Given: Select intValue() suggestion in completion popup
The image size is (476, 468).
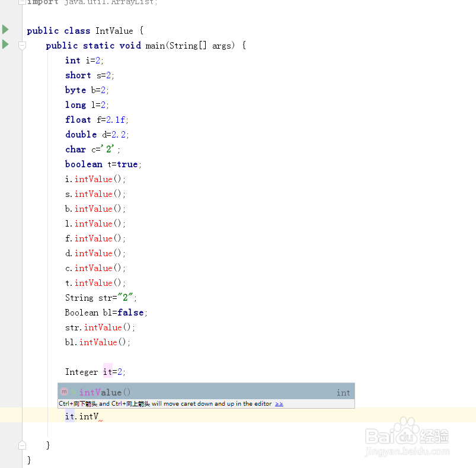Looking at the screenshot, I should tap(206, 392).
